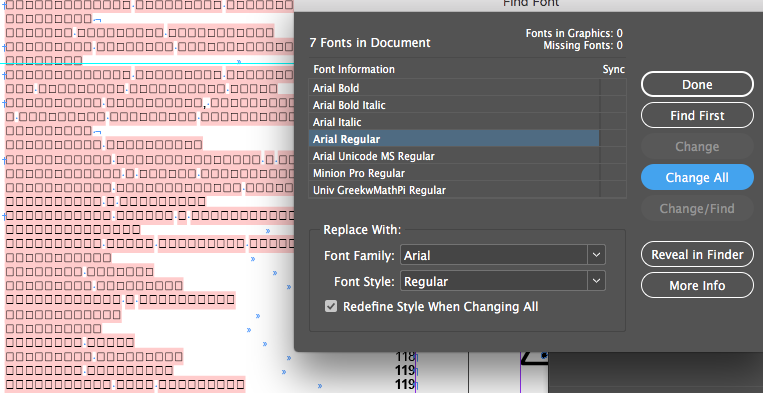Screen dimensions: 763x393
Task: Select Arial Italic in the font list
Action: [454, 122]
